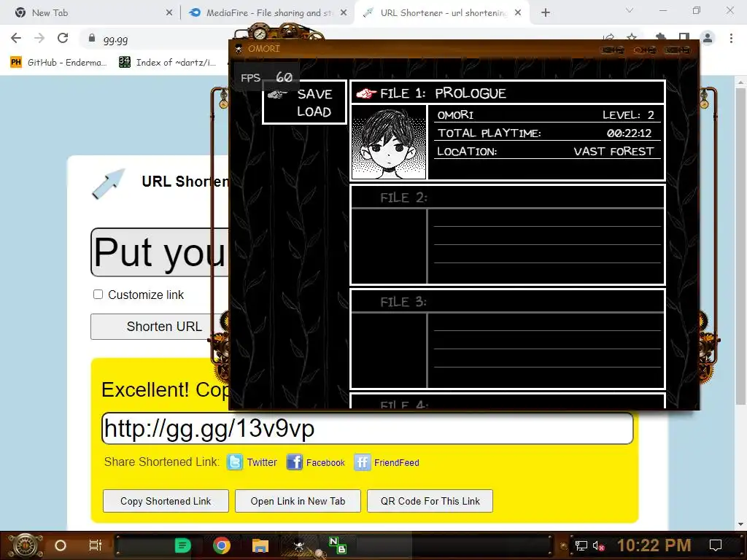This screenshot has width=747, height=560.
Task: Click 'LEVEL: 2' text in FILE 1
Action: pos(628,114)
